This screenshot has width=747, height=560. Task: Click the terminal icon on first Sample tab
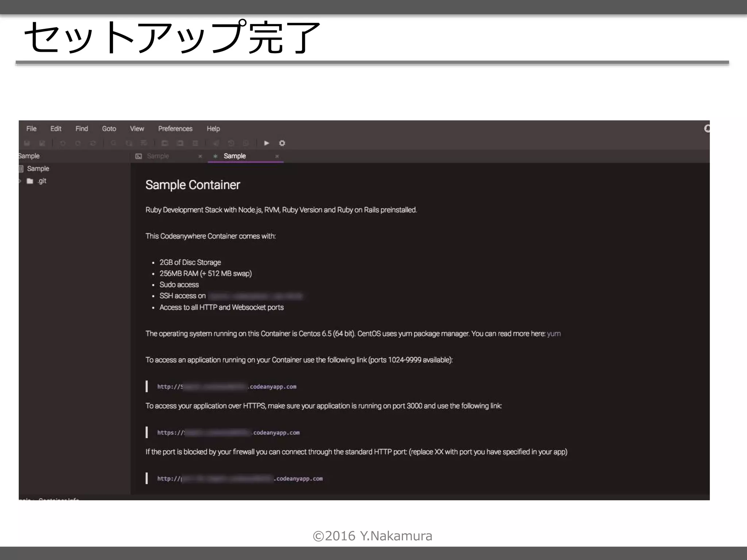[x=139, y=156]
